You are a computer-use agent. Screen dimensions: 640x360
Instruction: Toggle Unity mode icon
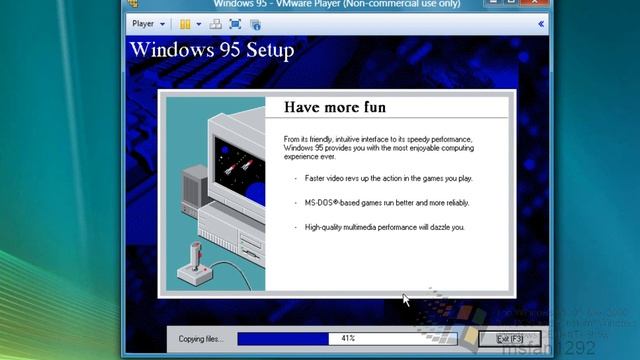[x=256, y=25]
